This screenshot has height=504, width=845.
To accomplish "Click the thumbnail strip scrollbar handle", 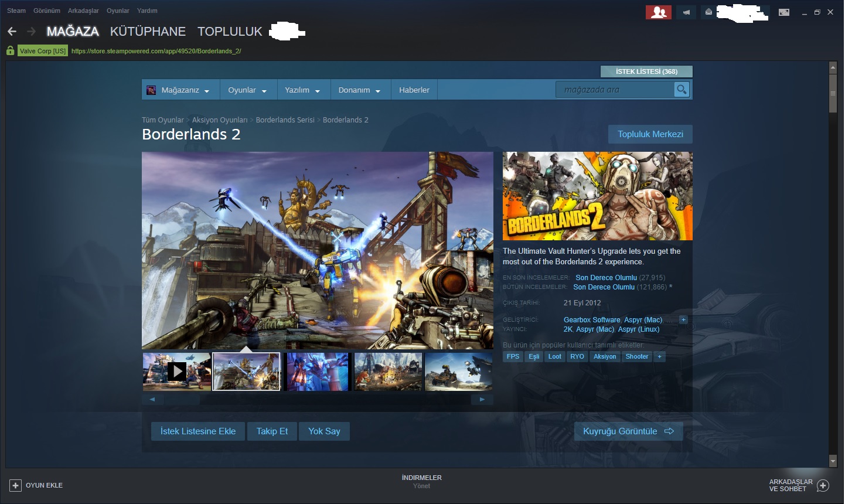I will (181, 400).
